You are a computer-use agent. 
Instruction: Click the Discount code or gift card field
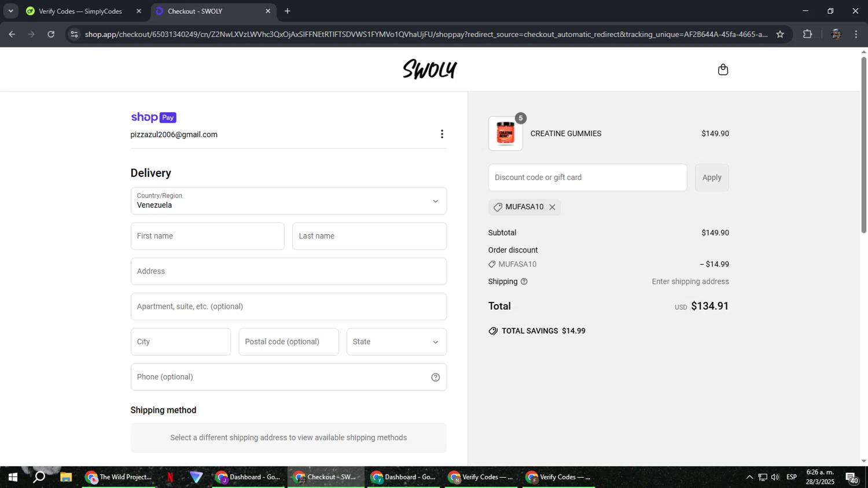point(587,178)
